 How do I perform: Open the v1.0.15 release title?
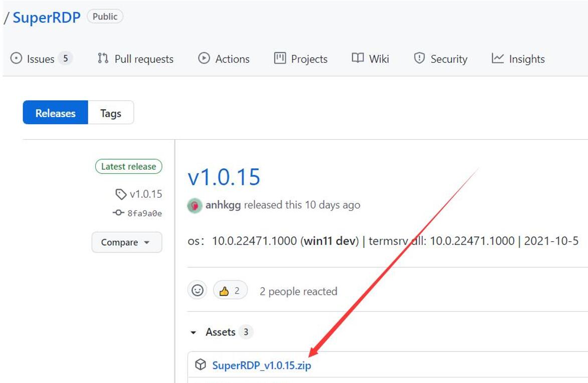point(224,177)
